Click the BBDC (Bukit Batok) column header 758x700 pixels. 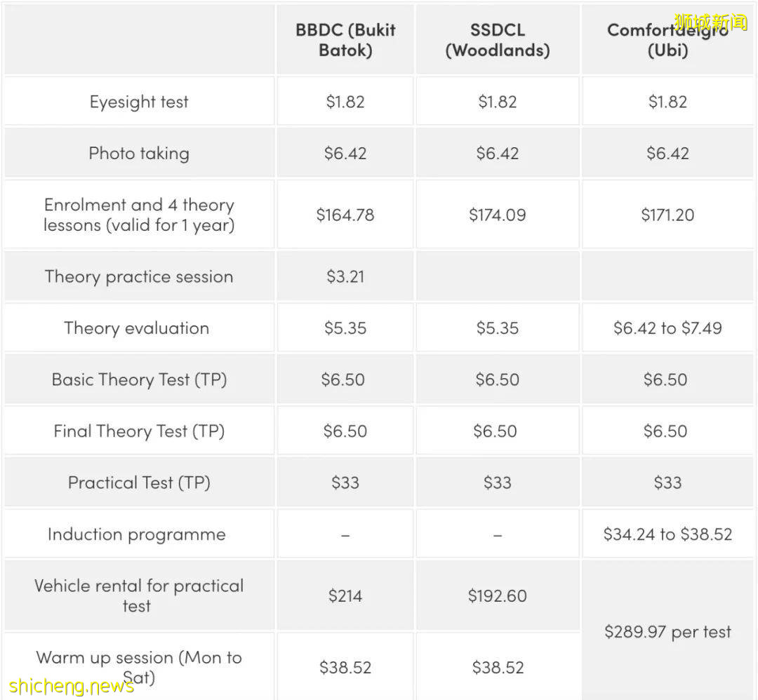coord(345,40)
